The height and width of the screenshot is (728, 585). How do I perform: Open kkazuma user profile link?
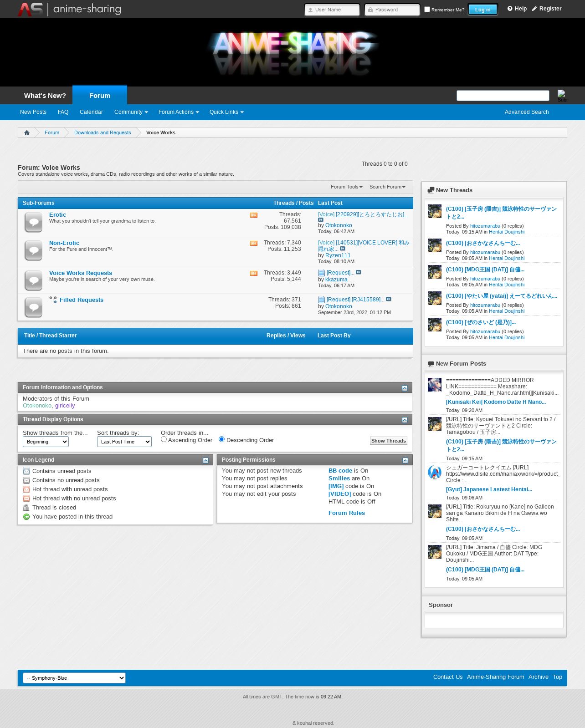click(336, 280)
